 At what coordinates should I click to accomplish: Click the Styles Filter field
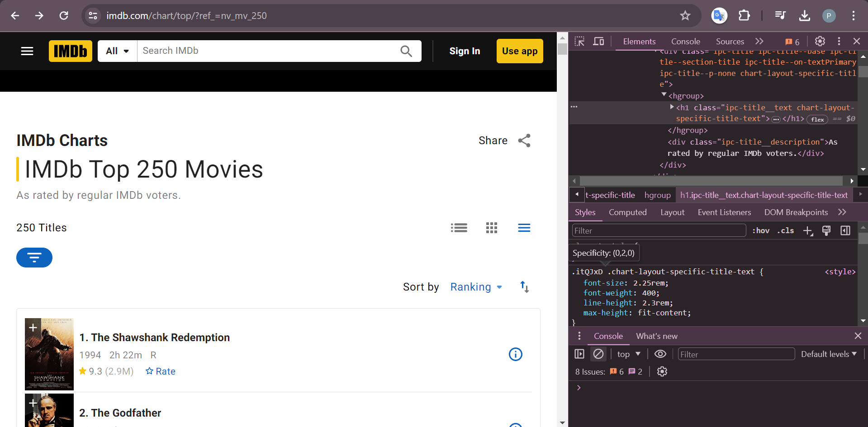click(x=659, y=231)
